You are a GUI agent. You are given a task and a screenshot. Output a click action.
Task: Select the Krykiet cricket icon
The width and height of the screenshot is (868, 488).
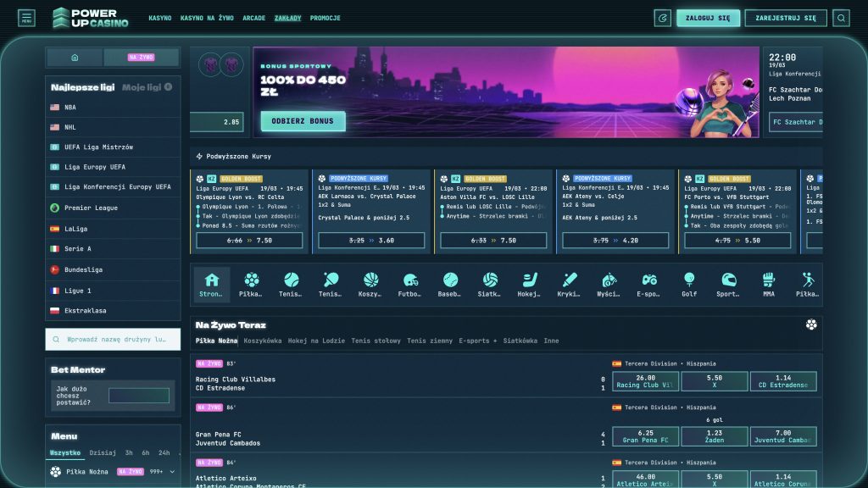(x=569, y=285)
